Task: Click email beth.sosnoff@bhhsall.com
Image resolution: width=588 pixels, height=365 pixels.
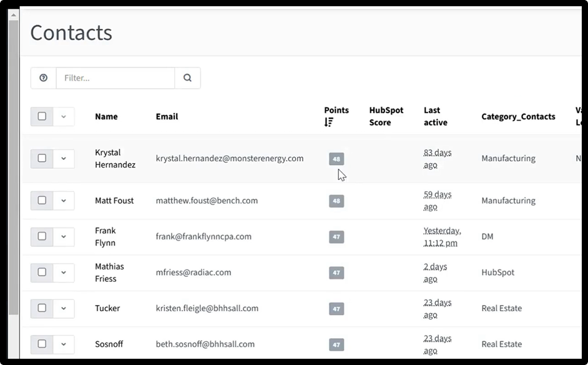Action: (205, 344)
